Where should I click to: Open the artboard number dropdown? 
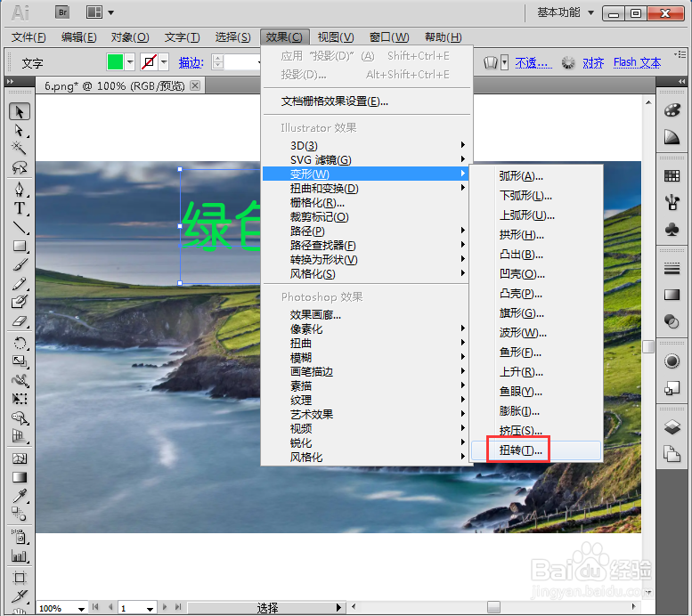(x=150, y=609)
